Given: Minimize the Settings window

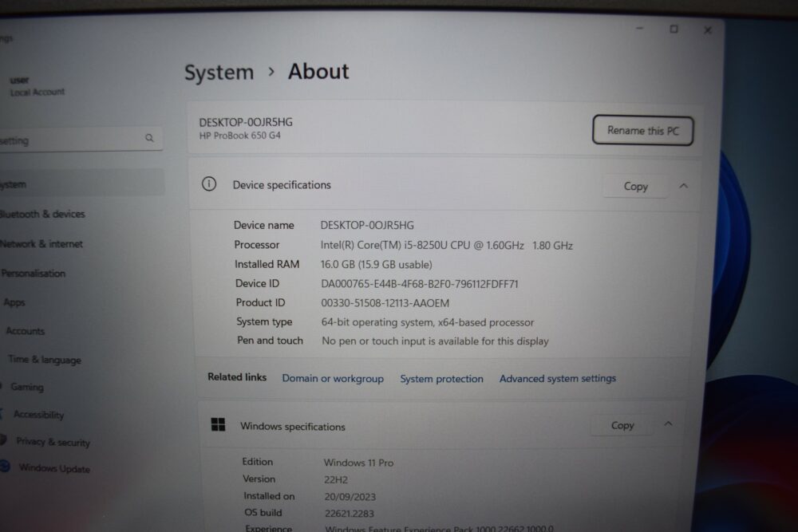Looking at the screenshot, I should 640,29.
